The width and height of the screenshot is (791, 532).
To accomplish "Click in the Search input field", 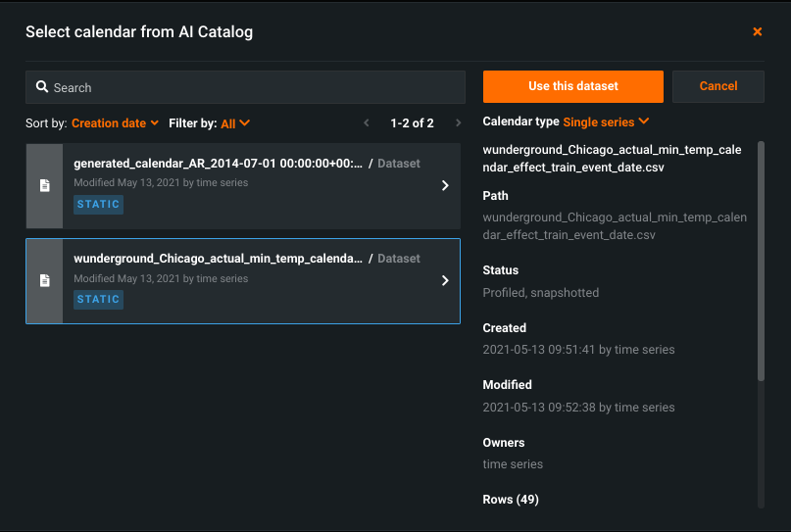I will (255, 87).
